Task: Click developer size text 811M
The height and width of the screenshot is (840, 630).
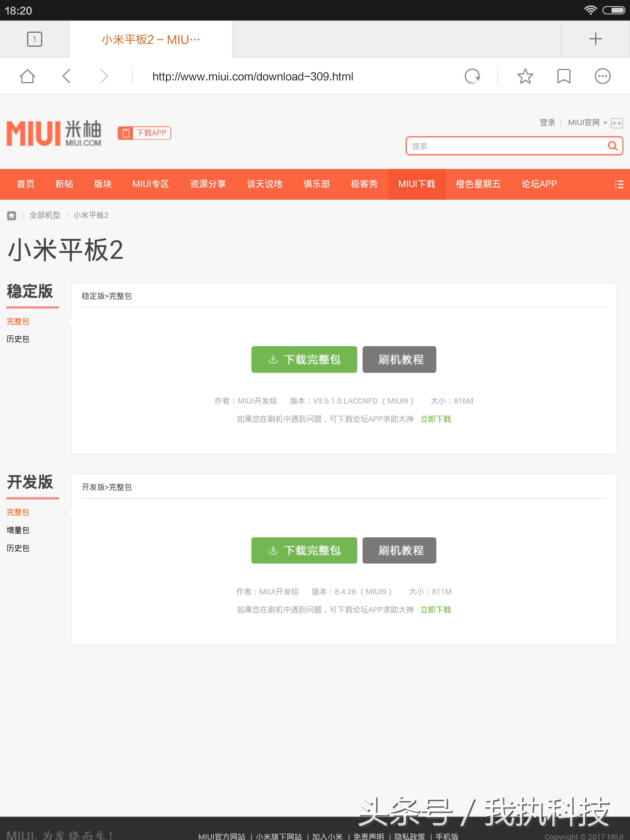Action: tap(442, 592)
